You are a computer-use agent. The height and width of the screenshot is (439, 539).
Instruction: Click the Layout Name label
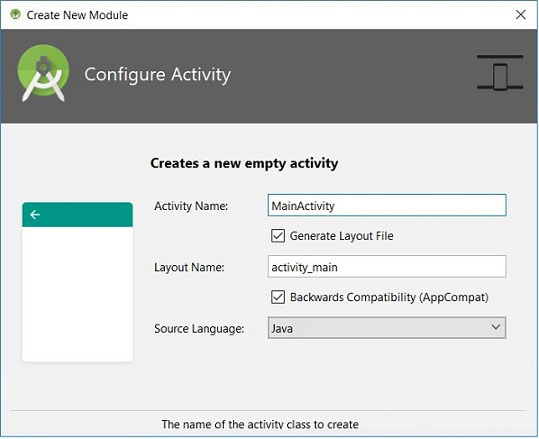pyautogui.click(x=189, y=267)
